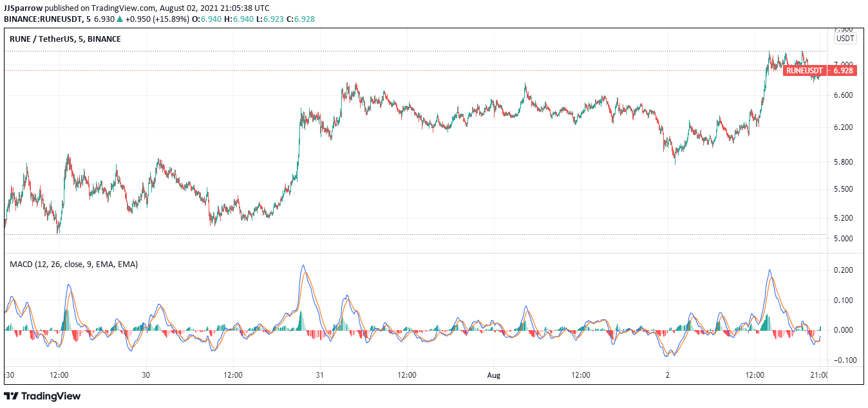Image resolution: width=868 pixels, height=408 pixels.
Task: Click the RUNE / TetherUS, 5, BINANCE title
Action: pyautogui.click(x=65, y=39)
